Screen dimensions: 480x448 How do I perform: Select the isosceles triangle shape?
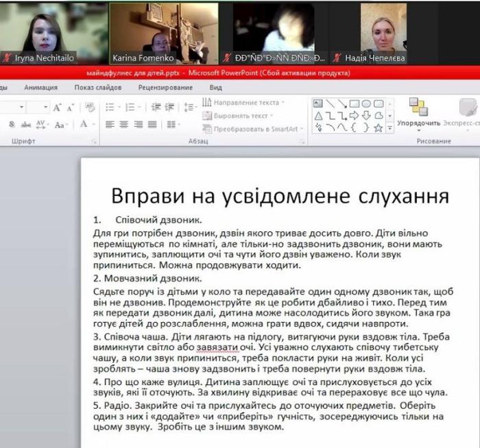(x=318, y=116)
